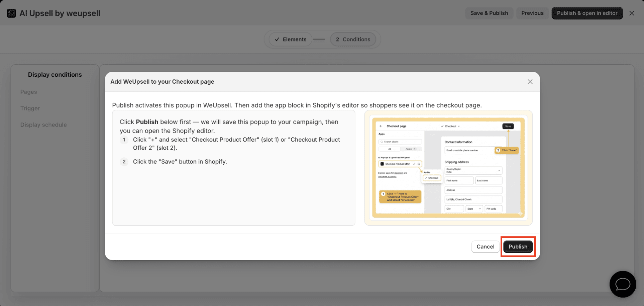Select Trigger in Display conditions
The width and height of the screenshot is (644, 306).
pos(30,108)
